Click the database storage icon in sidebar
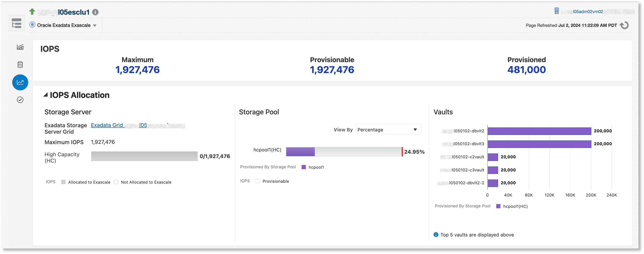644x254 pixels. pyautogui.click(x=20, y=65)
